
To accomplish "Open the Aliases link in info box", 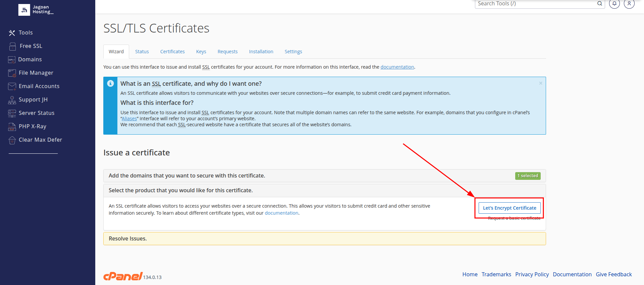I will tap(129, 119).
